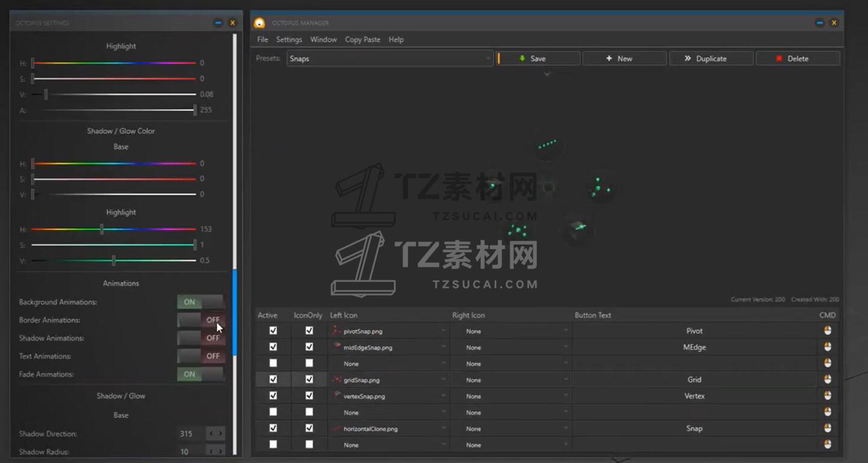Open Left Icon dropdown showing pivotSnap.png

click(388, 331)
